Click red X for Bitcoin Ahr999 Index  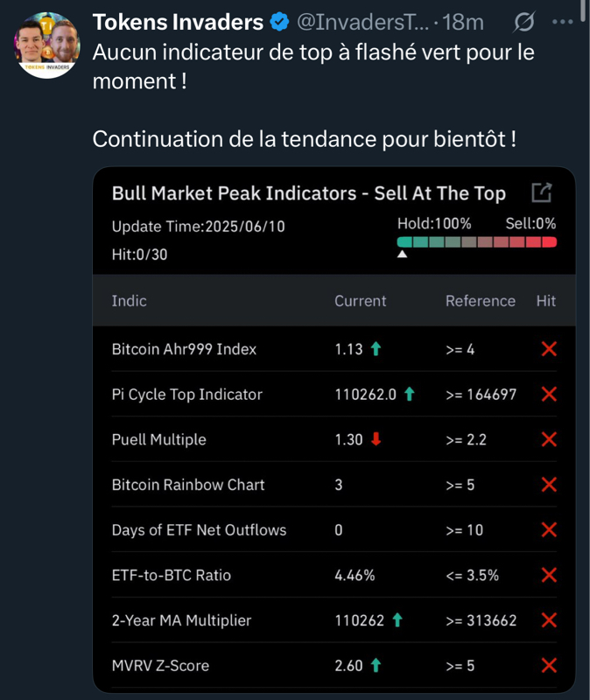tap(549, 349)
